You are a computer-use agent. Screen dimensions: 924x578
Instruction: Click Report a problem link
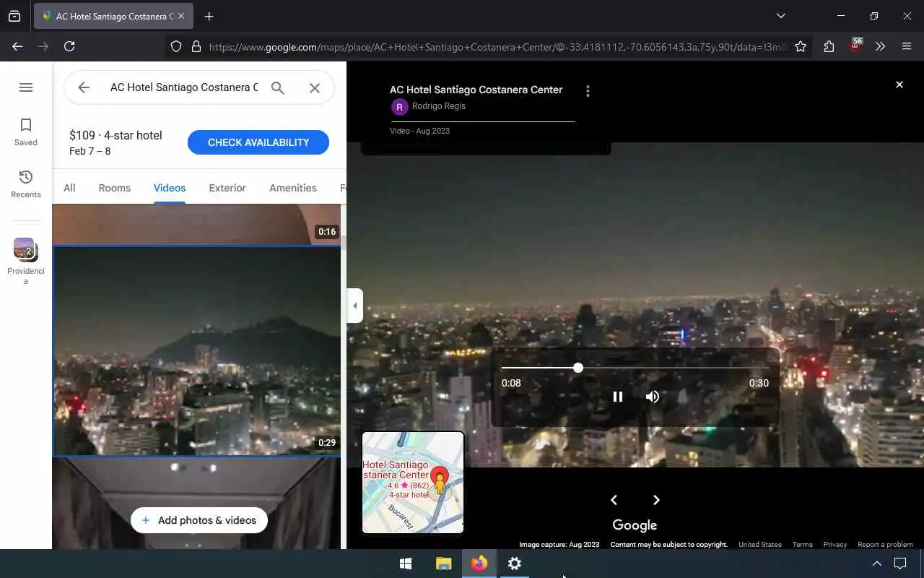click(885, 545)
